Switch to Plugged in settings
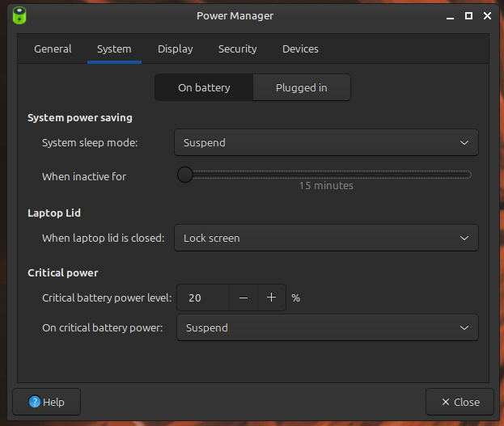This screenshot has height=426, width=504. [302, 87]
